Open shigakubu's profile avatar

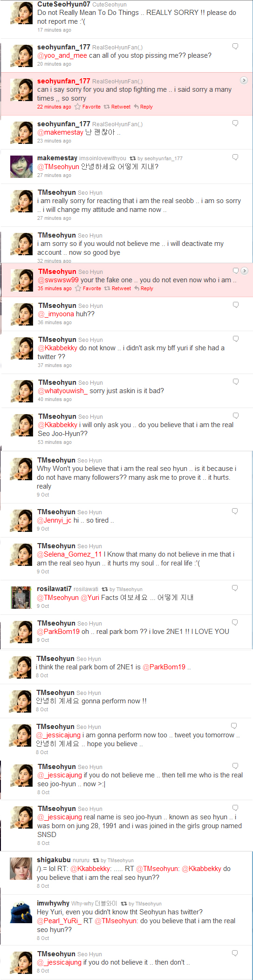coord(21,869)
